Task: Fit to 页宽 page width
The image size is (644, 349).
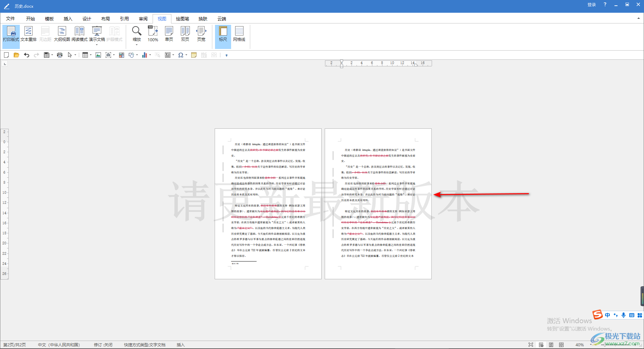Action: tap(201, 34)
